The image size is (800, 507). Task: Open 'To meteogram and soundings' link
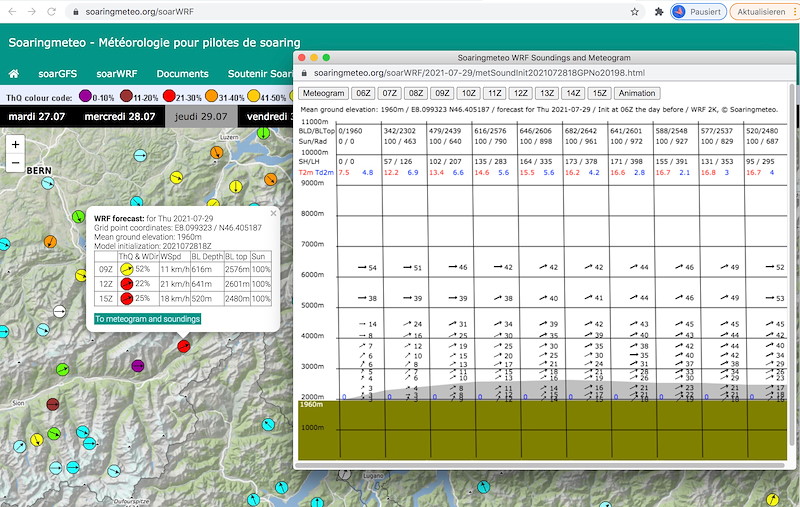pyautogui.click(x=147, y=319)
